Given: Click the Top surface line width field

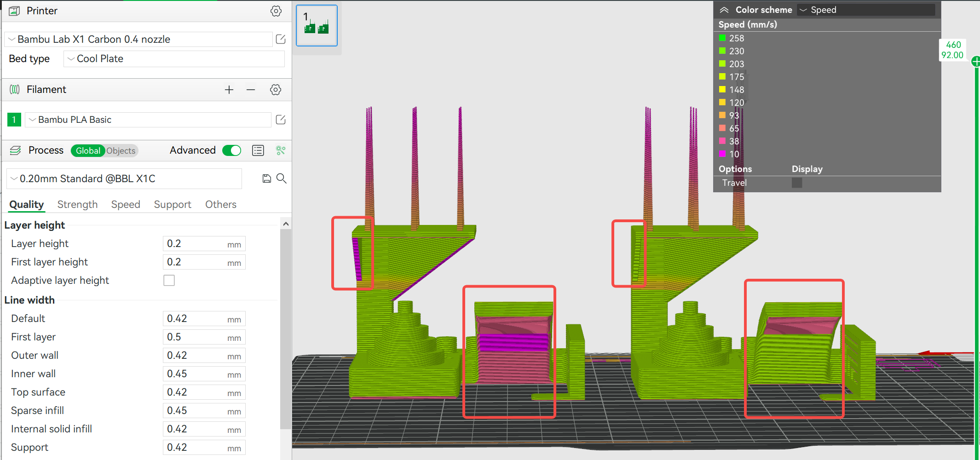Looking at the screenshot, I should pyautogui.click(x=204, y=392).
